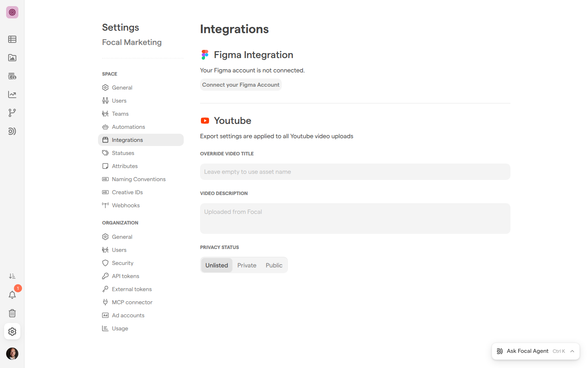The image size is (588, 368).
Task: Go to Webhooks settings
Action: 141,205
